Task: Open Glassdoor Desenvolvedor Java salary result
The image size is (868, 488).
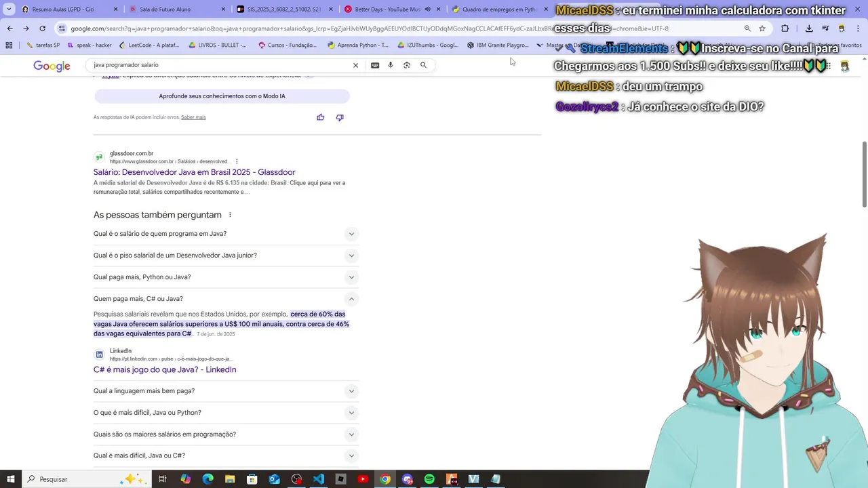Action: pyautogui.click(x=195, y=172)
